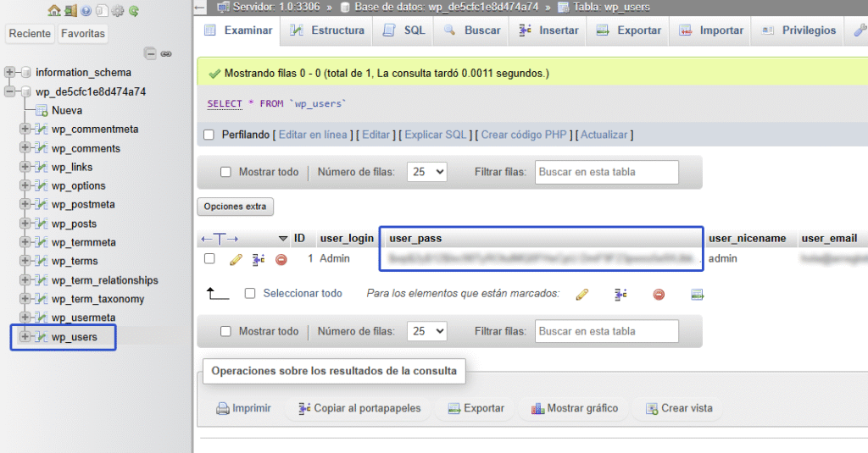Image resolution: width=868 pixels, height=453 pixels.
Task: Expand the wp_commentmeta table node
Action: click(25, 130)
